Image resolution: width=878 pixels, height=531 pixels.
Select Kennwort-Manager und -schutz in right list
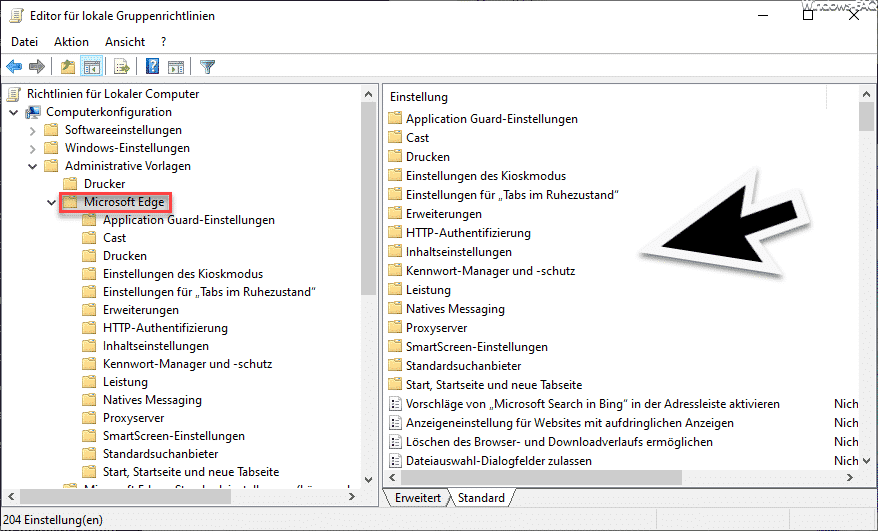[x=491, y=271]
